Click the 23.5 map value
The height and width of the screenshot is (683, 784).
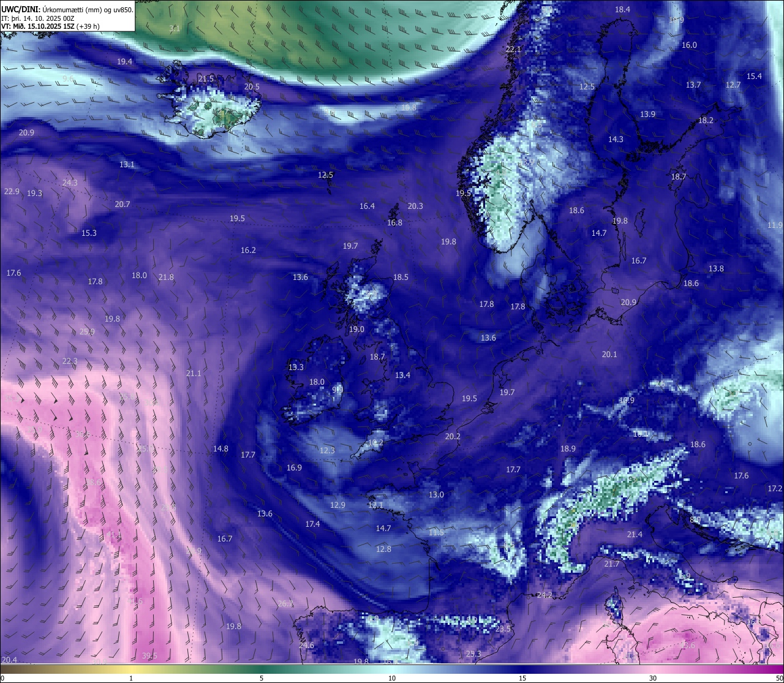[x=503, y=630]
